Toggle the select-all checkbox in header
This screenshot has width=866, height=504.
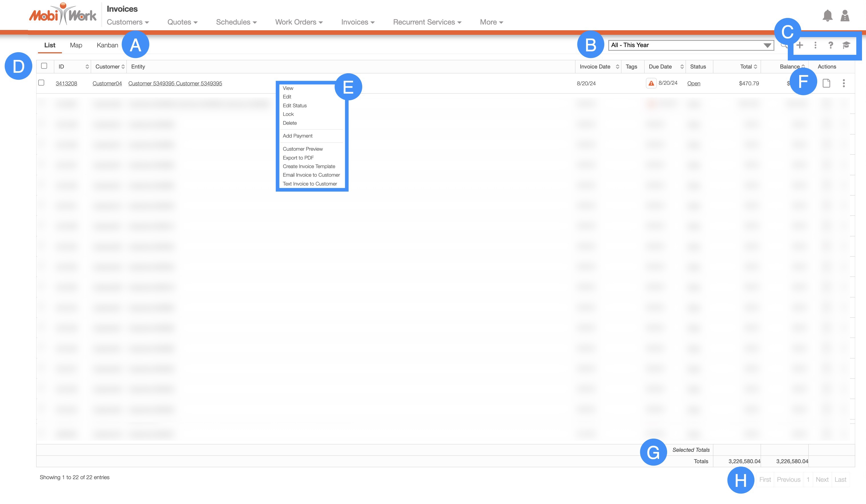[44, 66]
